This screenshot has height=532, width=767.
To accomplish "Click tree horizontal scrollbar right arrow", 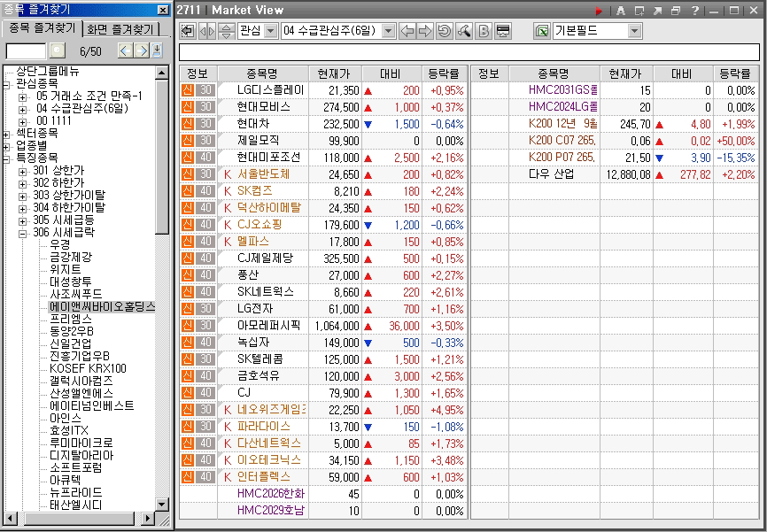I will point(148,518).
